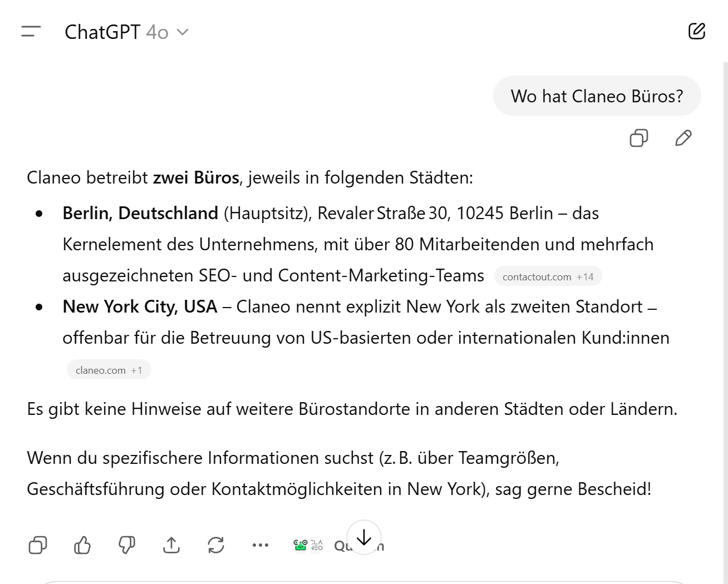This screenshot has height=584, width=728.
Task: Open the claneo.com source citation
Action: (109, 370)
